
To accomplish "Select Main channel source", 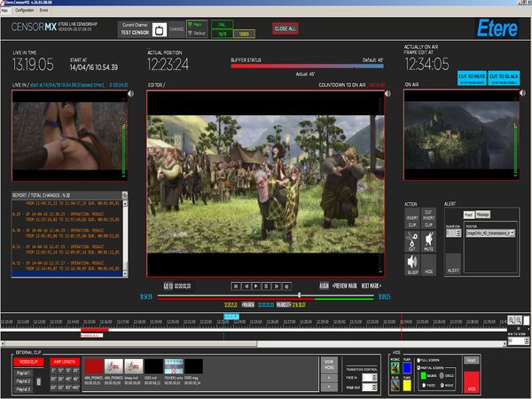I will click(x=197, y=25).
